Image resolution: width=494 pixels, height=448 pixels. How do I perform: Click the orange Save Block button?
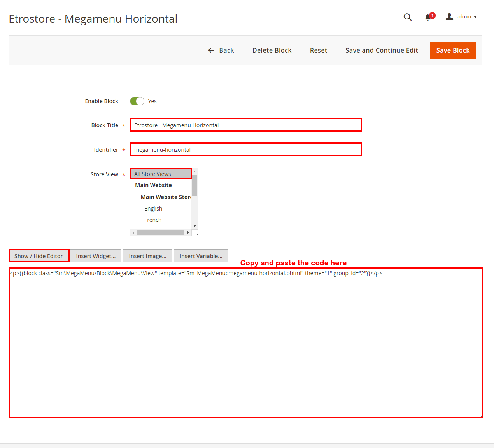pos(453,50)
